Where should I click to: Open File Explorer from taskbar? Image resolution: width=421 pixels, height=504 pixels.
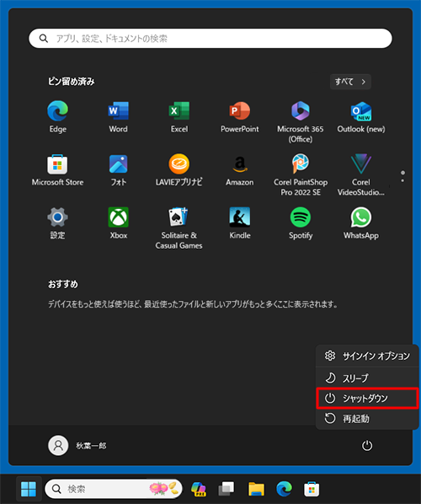256,489
